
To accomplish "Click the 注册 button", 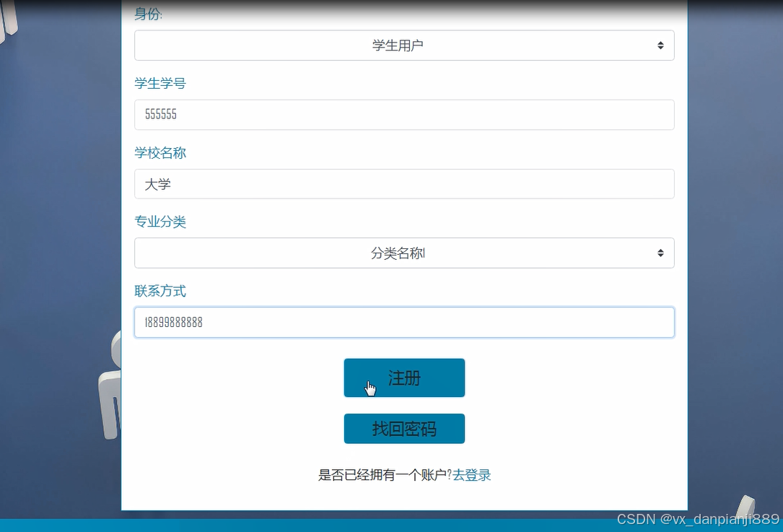I will point(404,378).
